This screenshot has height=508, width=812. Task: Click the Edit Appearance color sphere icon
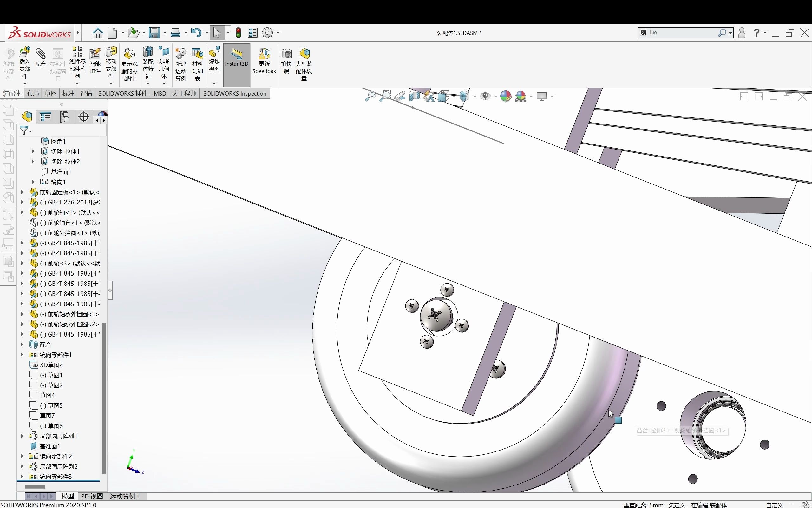506,97
